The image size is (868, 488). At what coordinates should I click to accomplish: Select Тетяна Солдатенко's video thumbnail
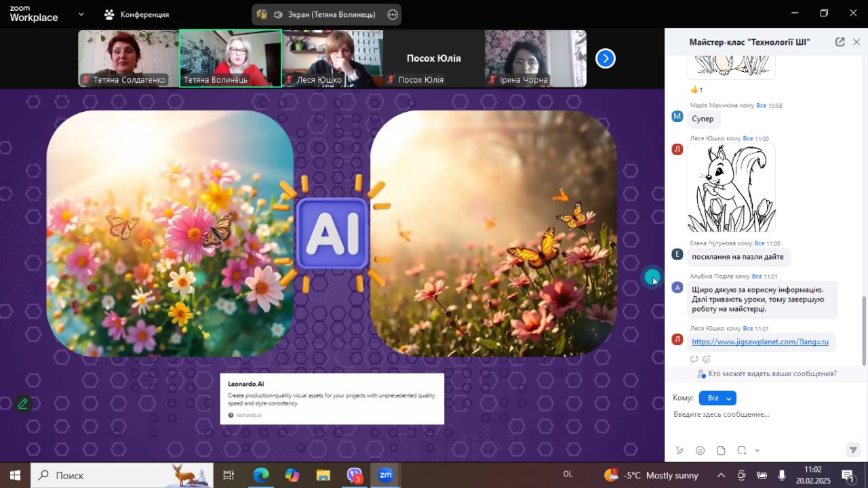click(128, 58)
